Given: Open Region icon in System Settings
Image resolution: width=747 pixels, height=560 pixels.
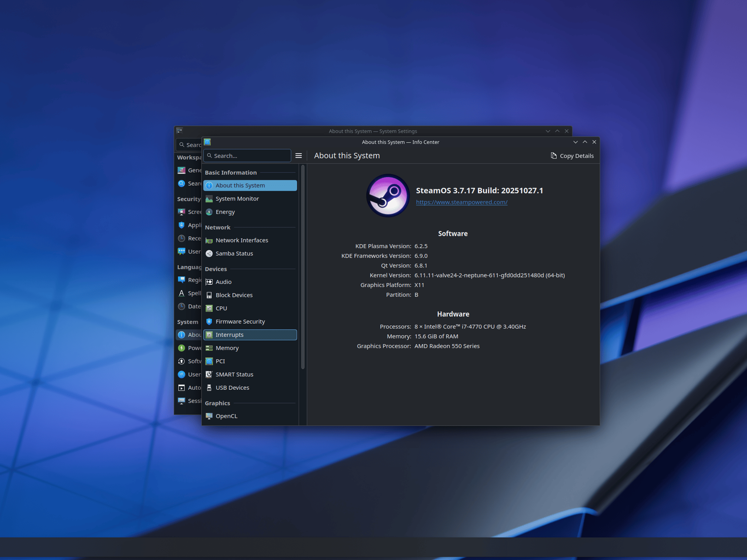Looking at the screenshot, I should pos(181,280).
